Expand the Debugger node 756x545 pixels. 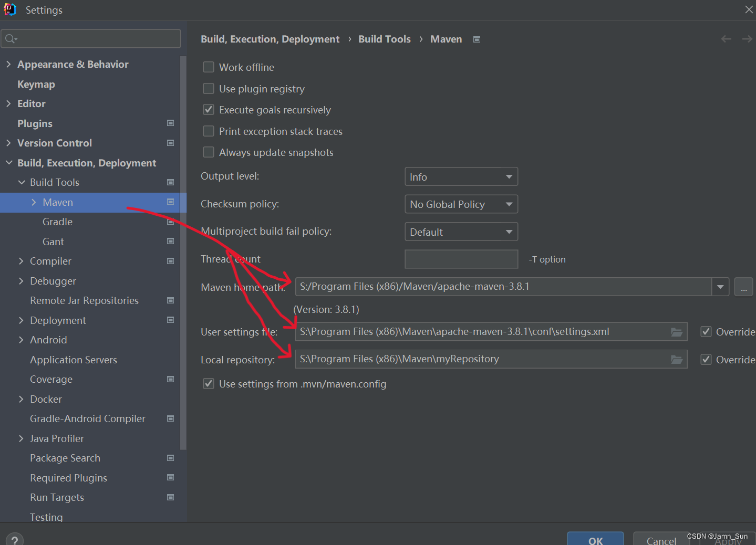tap(21, 281)
